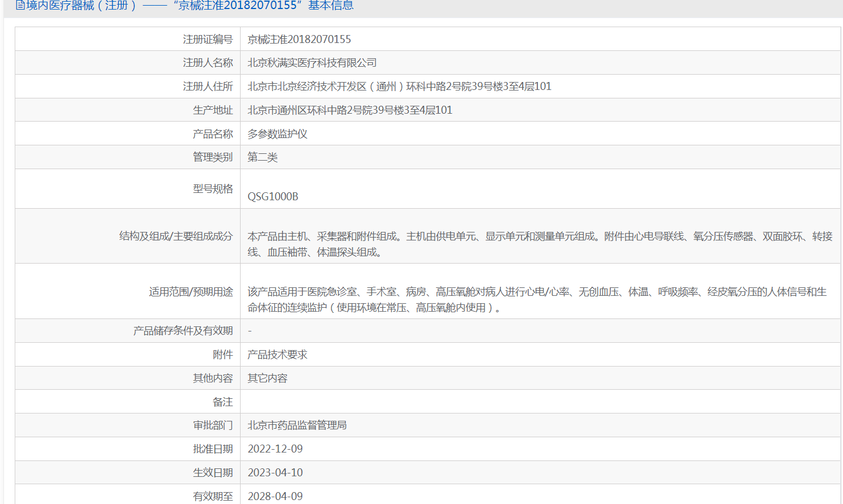This screenshot has width=843, height=504.
Task: Click the 附件 row label
Action: pos(223,355)
